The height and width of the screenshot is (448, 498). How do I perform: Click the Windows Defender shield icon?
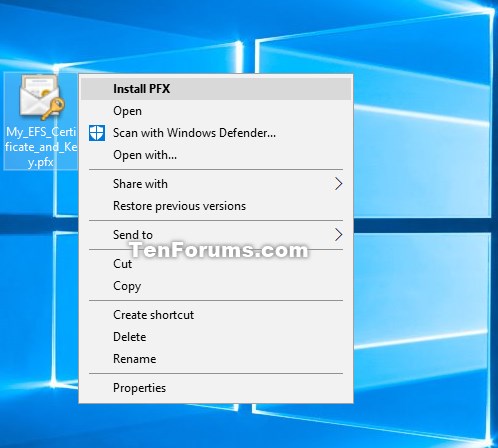click(x=97, y=133)
